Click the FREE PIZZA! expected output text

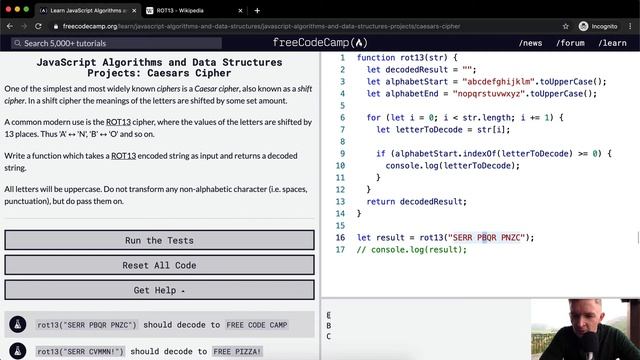pos(237,351)
